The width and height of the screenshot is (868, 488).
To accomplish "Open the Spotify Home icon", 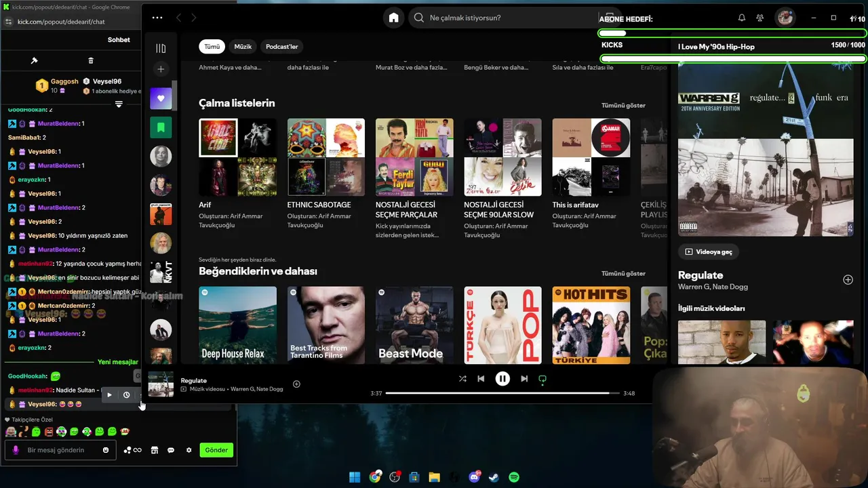I will (393, 18).
